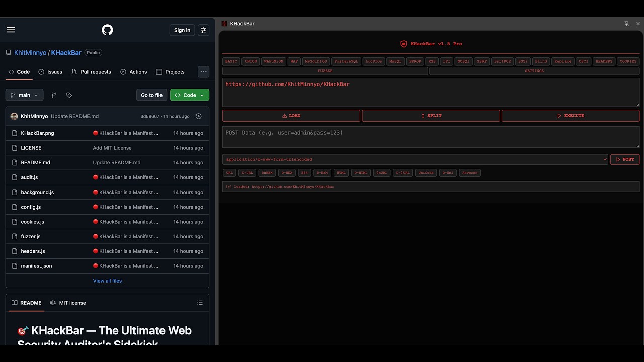Open the BASIC payload menu
The height and width of the screenshot is (362, 644).
coord(231,61)
